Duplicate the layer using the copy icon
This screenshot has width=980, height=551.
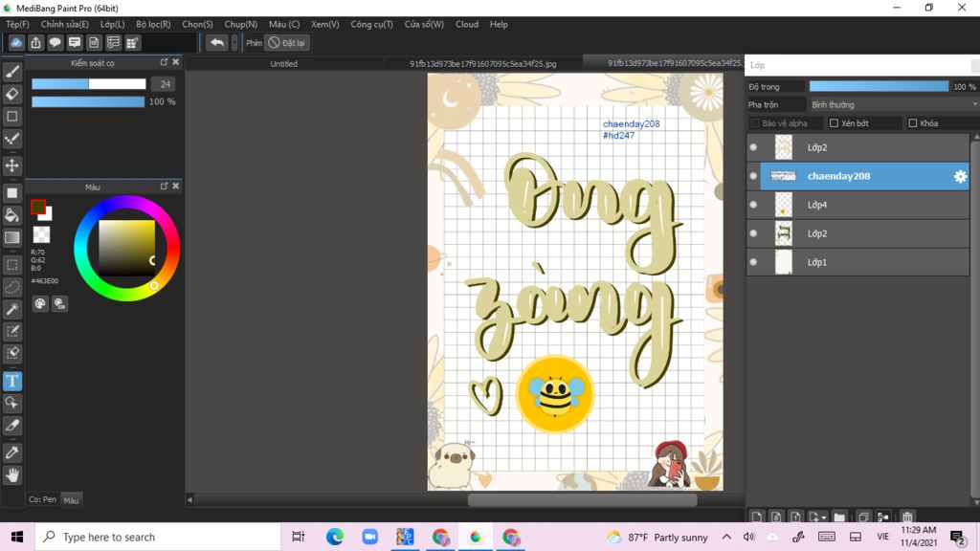coord(863,517)
